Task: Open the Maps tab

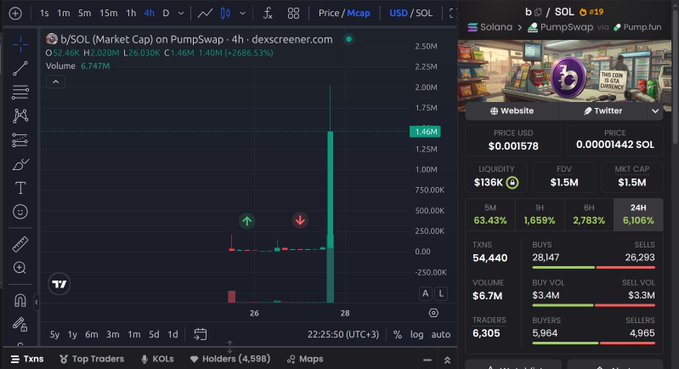Action: [x=305, y=359]
